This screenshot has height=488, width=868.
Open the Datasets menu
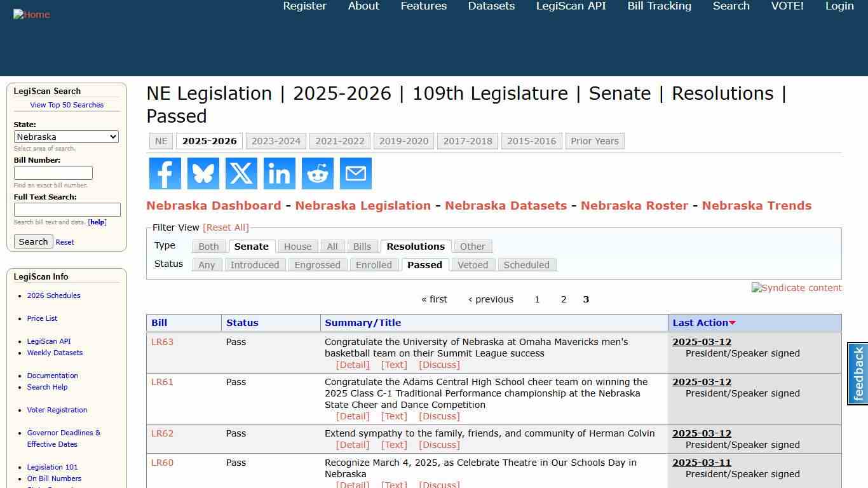pyautogui.click(x=491, y=6)
